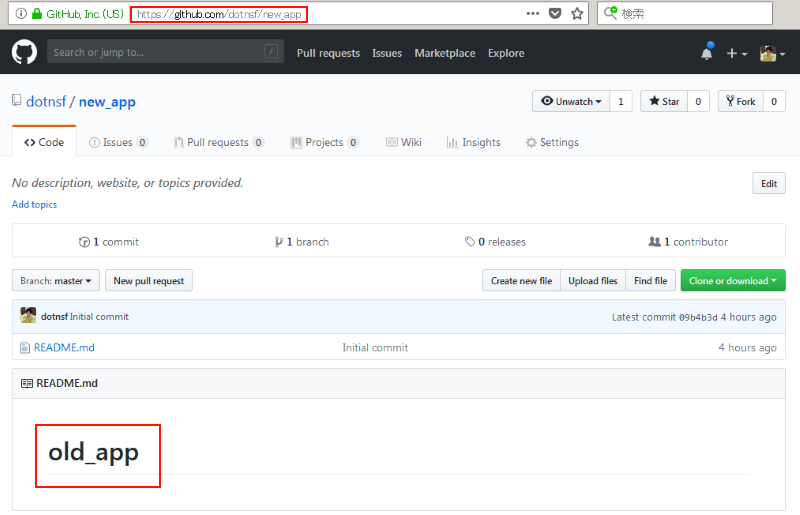This screenshot has width=800, height=515.
Task: Open commit hash 09b4b3d
Action: [x=697, y=317]
